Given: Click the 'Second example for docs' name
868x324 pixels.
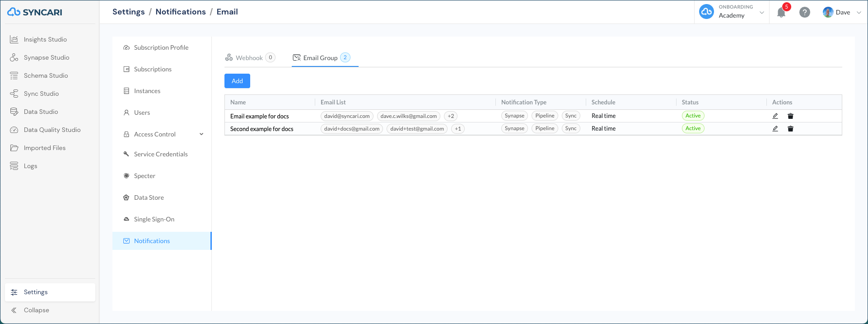Looking at the screenshot, I should click(262, 129).
